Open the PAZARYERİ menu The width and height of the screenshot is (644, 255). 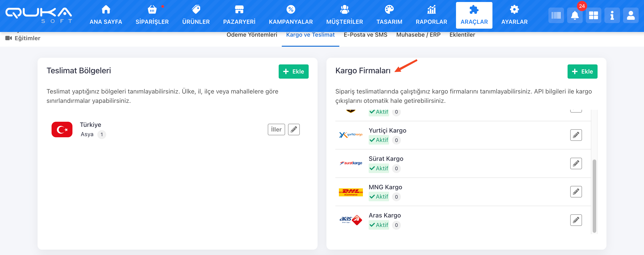239,16
